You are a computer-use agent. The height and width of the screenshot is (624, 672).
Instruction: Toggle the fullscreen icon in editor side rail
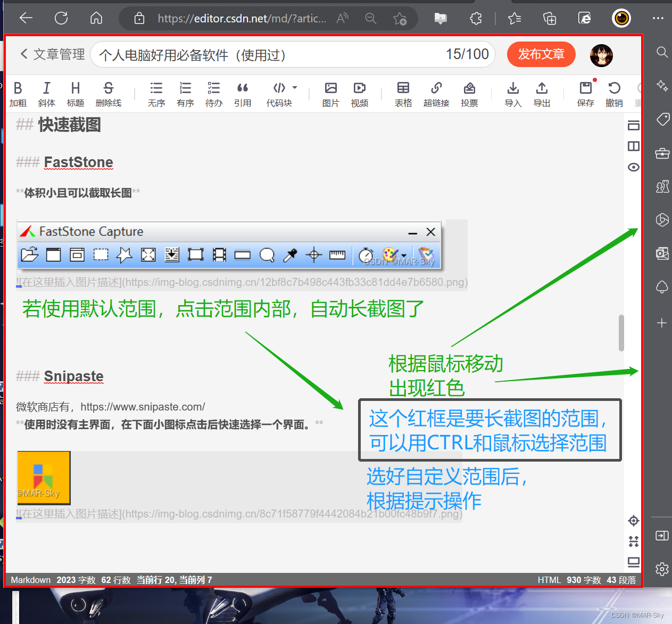click(x=633, y=541)
